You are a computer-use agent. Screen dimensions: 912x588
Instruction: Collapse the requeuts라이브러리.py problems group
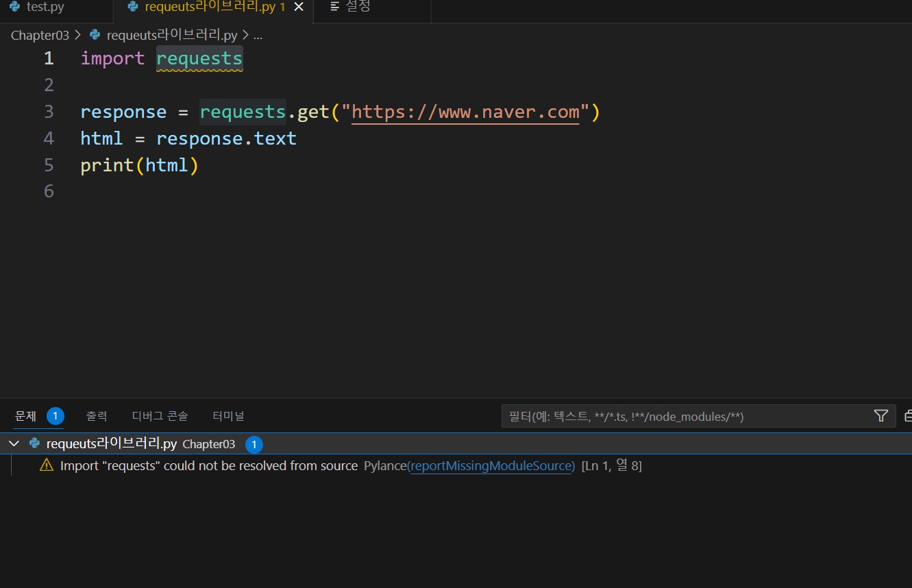coord(13,444)
